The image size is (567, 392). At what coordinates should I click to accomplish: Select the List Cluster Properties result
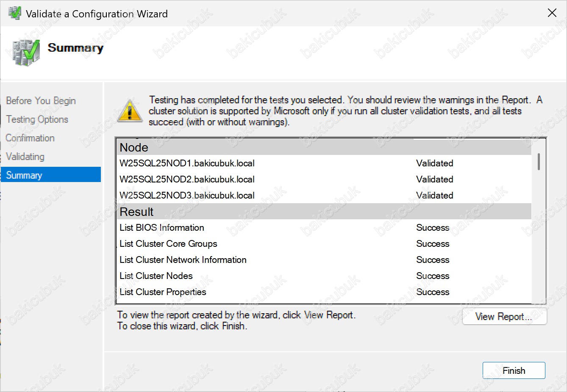click(x=163, y=292)
